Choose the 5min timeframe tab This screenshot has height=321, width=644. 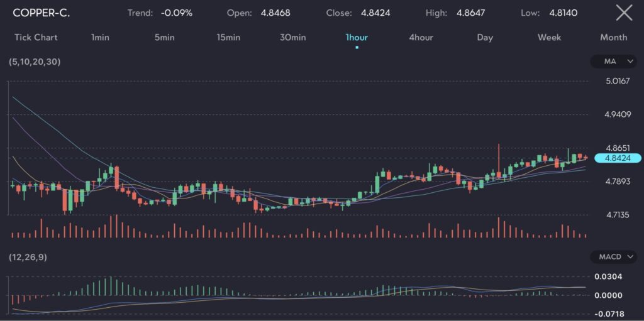click(164, 38)
